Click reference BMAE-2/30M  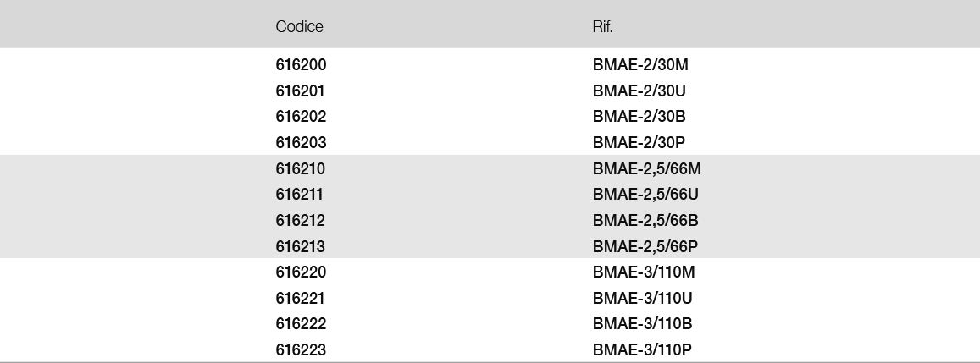point(634,64)
